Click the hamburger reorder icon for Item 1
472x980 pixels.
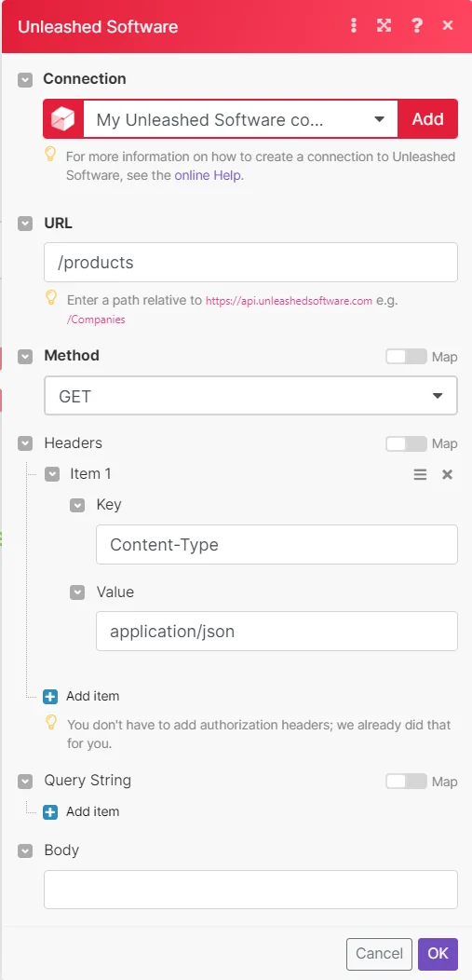click(420, 474)
